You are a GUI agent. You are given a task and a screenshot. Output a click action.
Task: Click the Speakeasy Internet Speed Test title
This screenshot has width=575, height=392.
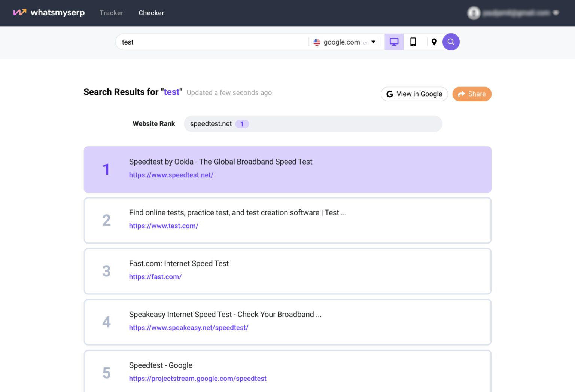click(x=225, y=314)
